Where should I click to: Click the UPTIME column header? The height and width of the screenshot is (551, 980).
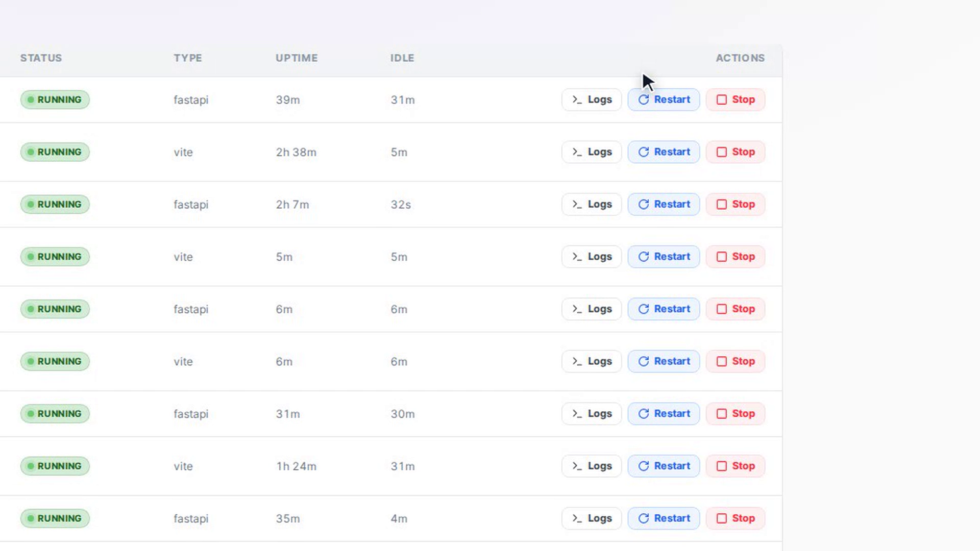297,58
